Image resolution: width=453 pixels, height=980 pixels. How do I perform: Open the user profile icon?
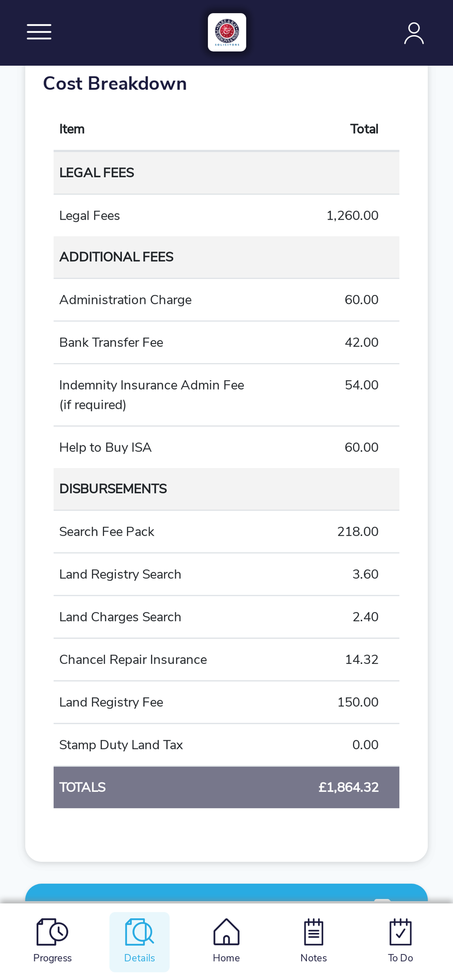tap(414, 33)
